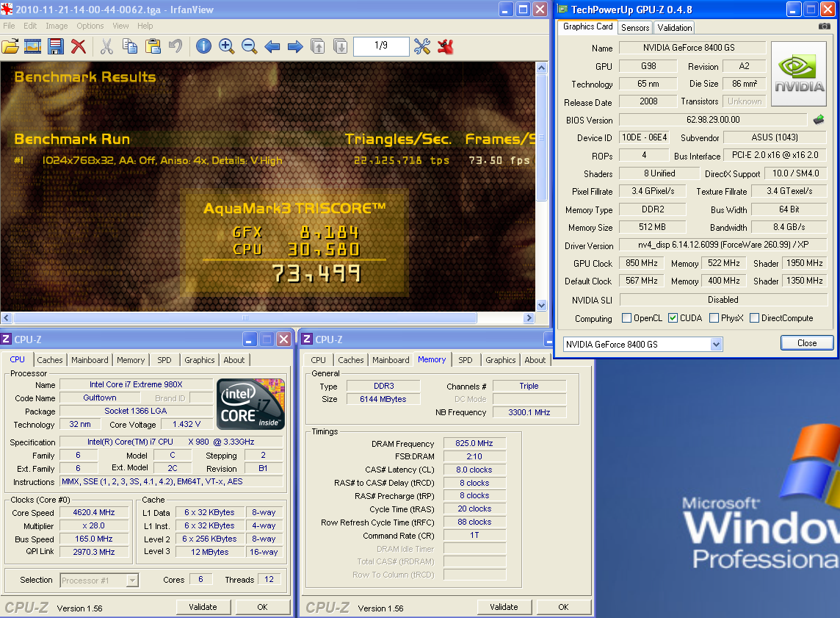Open the Processor #1 selection dropdown
This screenshot has height=618, width=840.
click(132, 580)
